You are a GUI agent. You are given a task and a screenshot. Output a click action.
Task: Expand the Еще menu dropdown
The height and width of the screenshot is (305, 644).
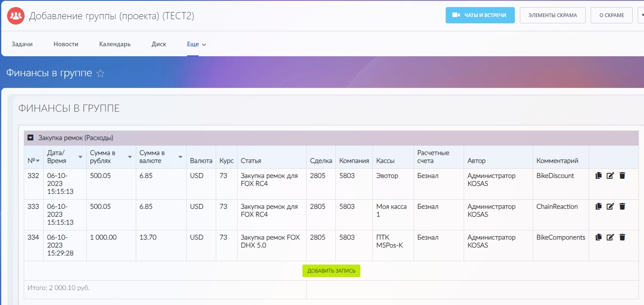pyautogui.click(x=197, y=44)
